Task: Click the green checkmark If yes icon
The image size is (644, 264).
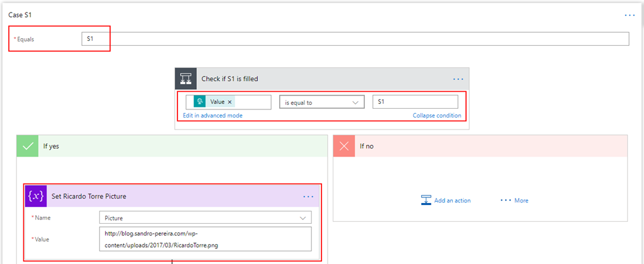Action: 28,146
